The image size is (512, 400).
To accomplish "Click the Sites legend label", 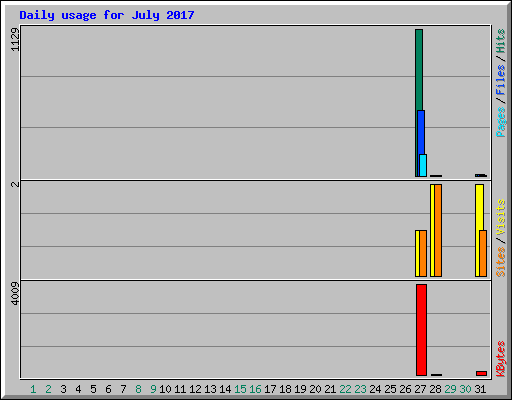I will tap(500, 262).
